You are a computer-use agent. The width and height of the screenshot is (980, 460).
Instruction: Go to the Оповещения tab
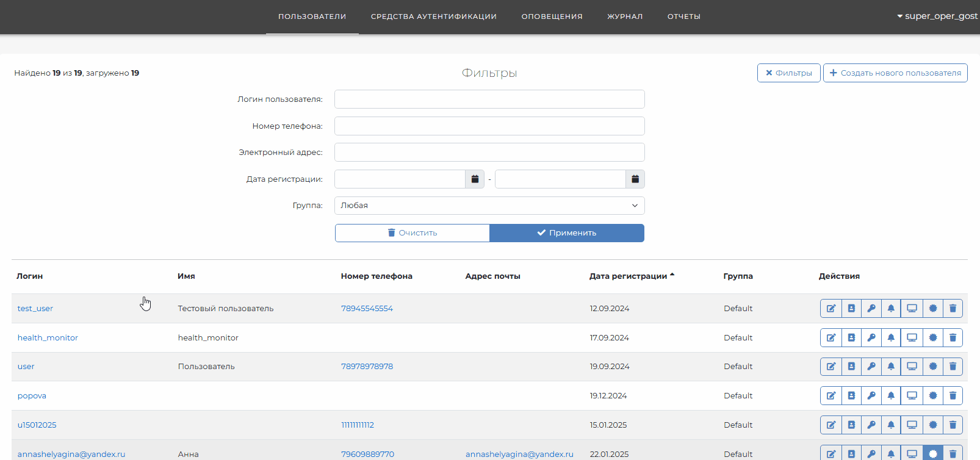click(x=552, y=16)
